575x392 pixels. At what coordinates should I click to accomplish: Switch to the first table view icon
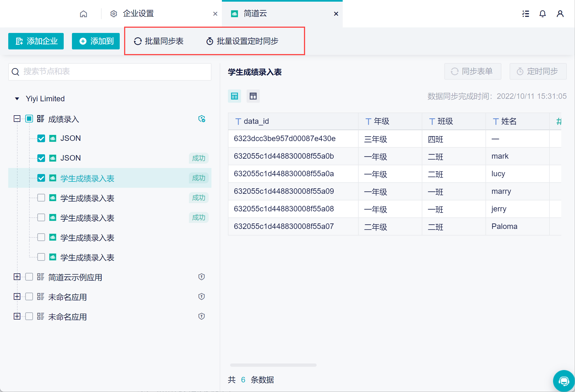click(234, 96)
